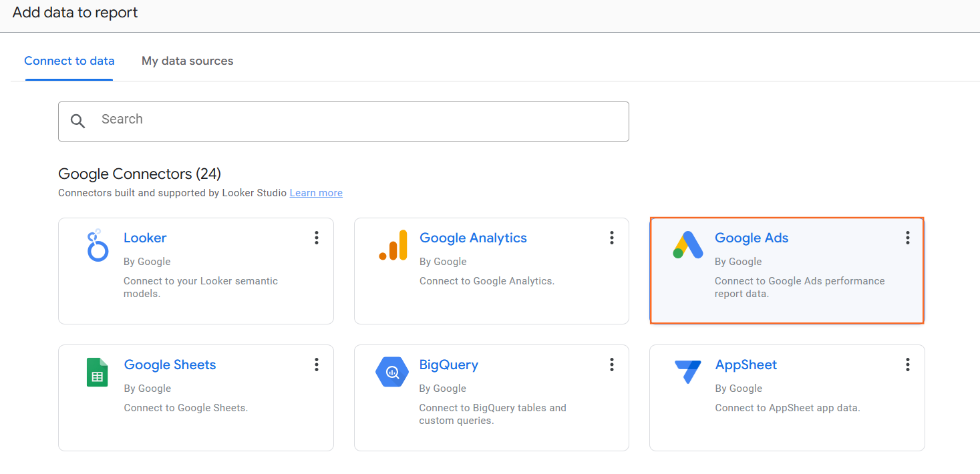Open more options for Google Analytics card
980x474 pixels.
(612, 238)
